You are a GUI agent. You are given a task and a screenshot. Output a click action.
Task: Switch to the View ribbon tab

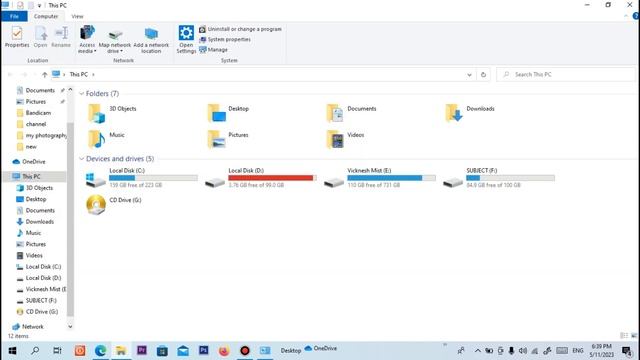click(x=77, y=16)
